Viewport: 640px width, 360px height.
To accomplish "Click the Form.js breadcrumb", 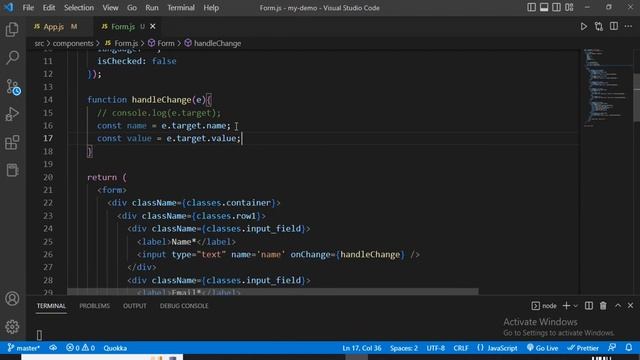I will (x=121, y=43).
